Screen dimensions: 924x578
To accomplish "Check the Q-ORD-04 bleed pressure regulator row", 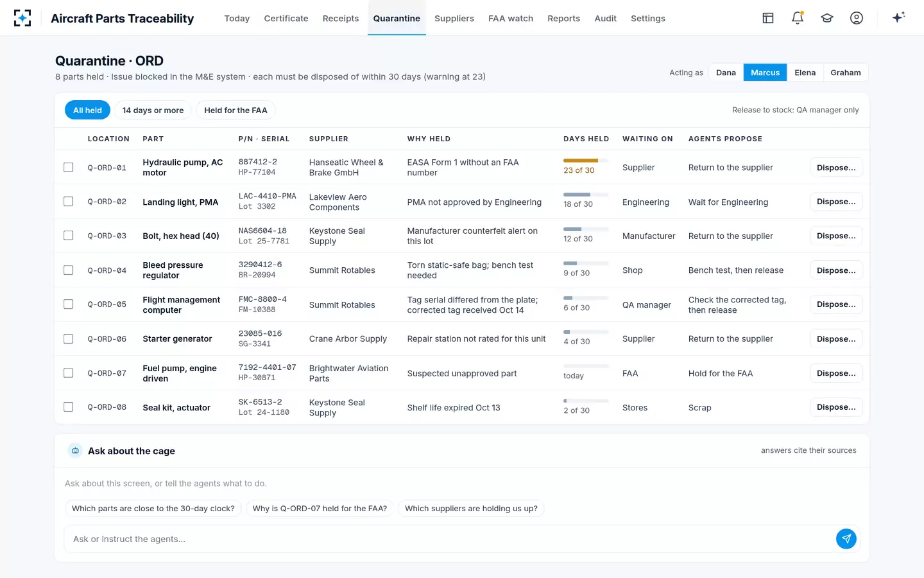I will pos(69,270).
